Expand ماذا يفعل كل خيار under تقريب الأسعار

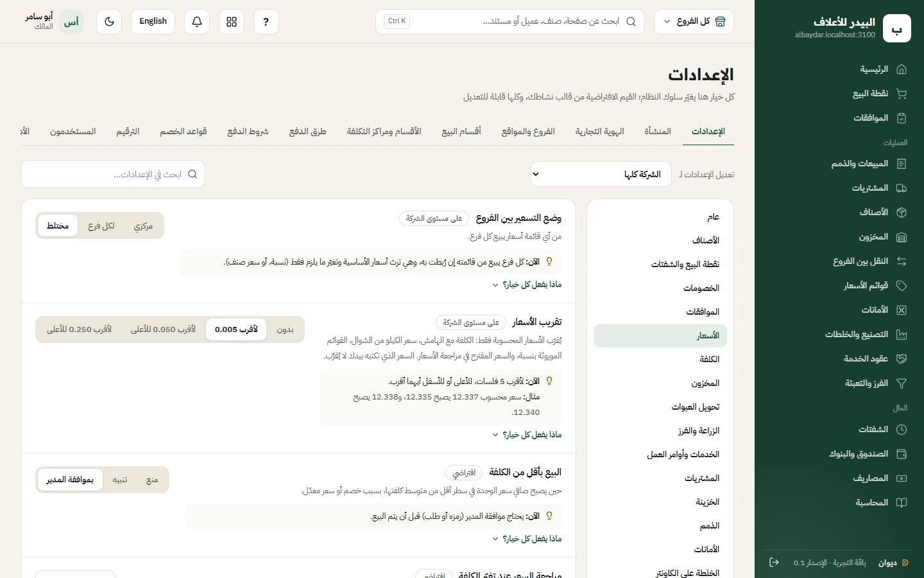click(527, 435)
